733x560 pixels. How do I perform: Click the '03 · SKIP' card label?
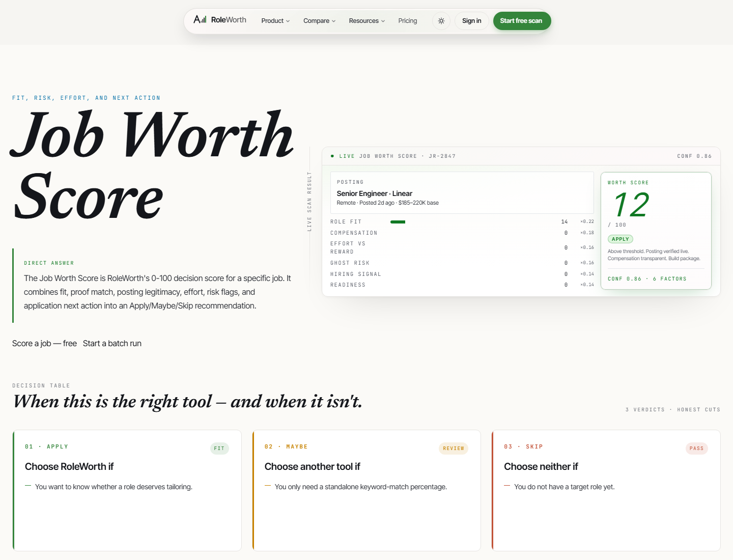pyautogui.click(x=523, y=447)
